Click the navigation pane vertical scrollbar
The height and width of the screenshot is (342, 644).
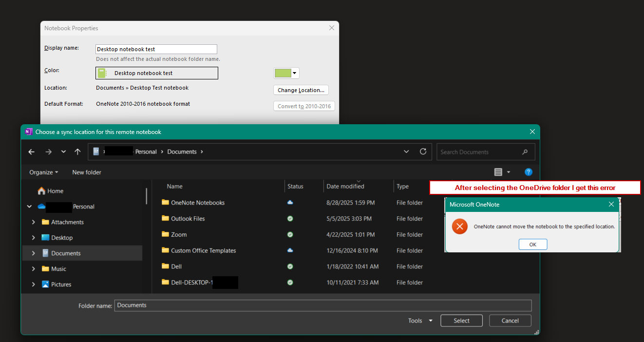tap(146, 196)
